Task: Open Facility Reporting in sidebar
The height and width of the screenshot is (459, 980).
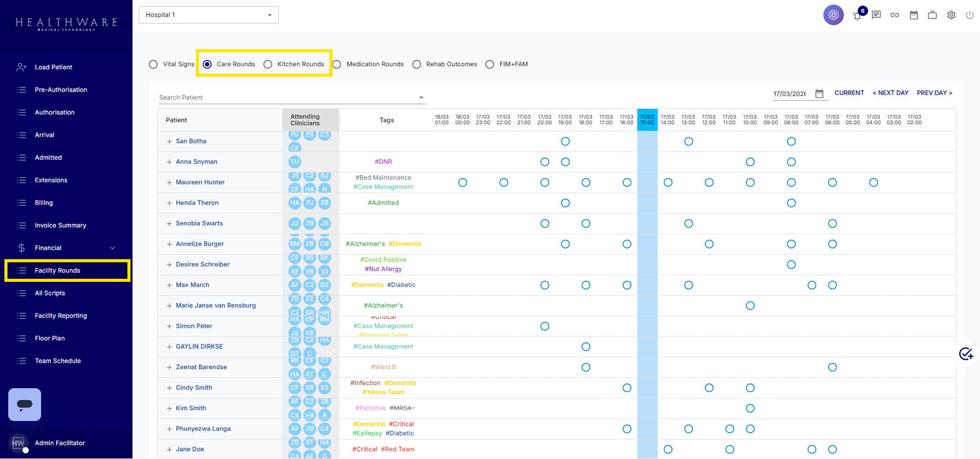Action: coord(61,316)
